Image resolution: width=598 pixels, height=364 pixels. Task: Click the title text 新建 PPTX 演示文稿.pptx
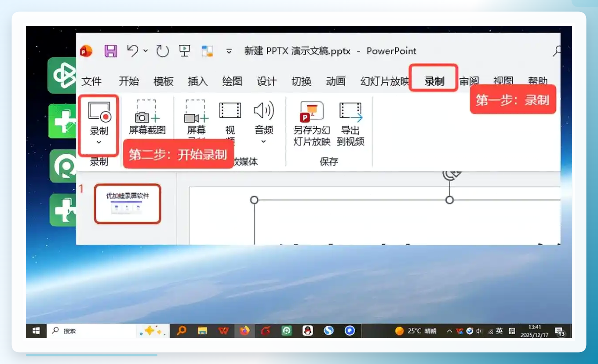tap(298, 51)
